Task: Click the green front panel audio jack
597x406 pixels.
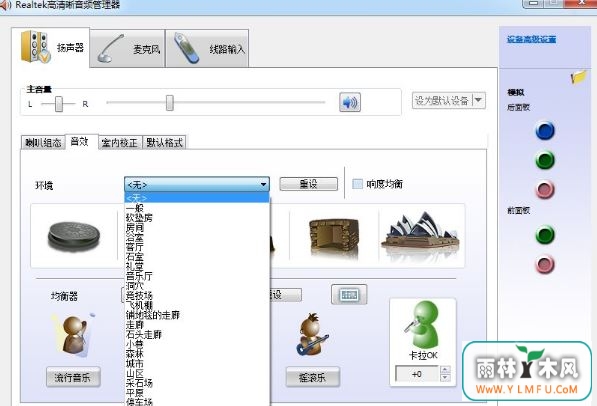Action: point(545,235)
